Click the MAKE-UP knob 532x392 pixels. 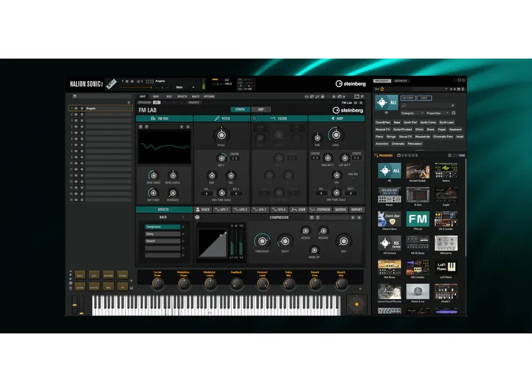click(314, 250)
